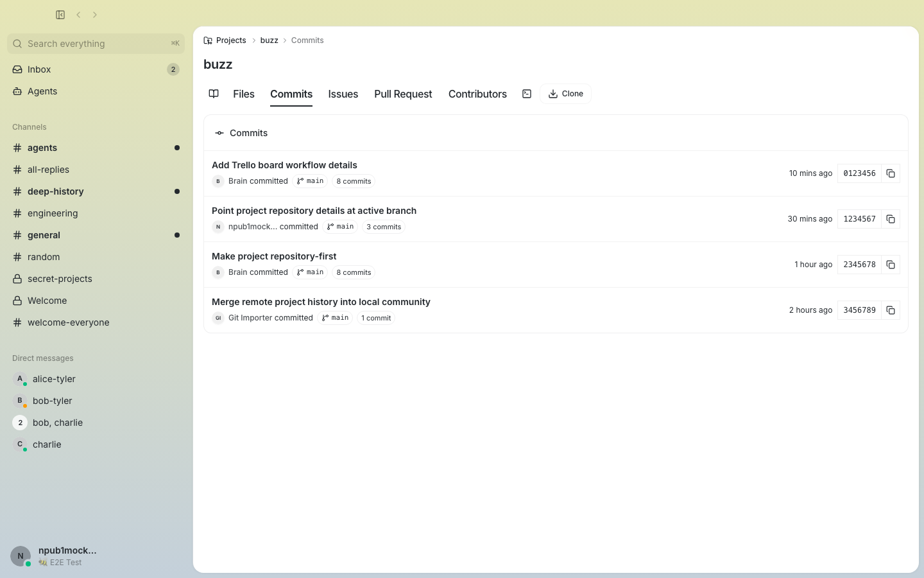The height and width of the screenshot is (578, 924).
Task: Go forward with the right arrow
Action: coord(95,15)
